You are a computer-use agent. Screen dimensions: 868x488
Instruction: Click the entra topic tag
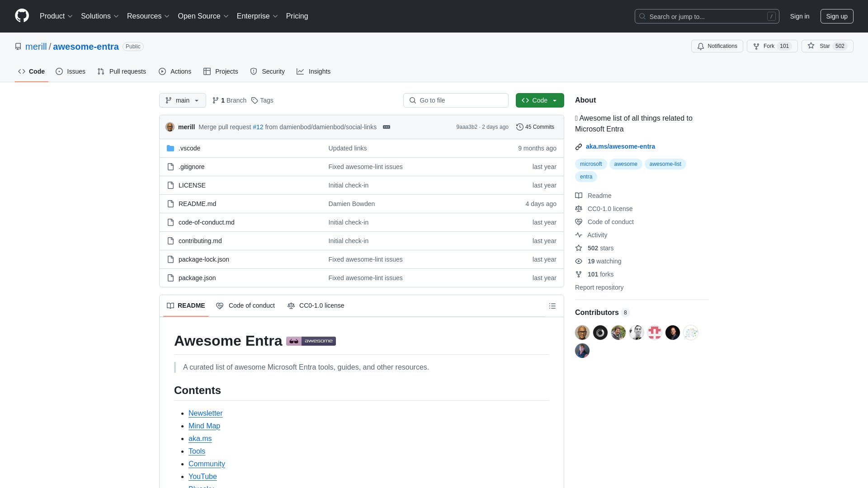pos(586,177)
